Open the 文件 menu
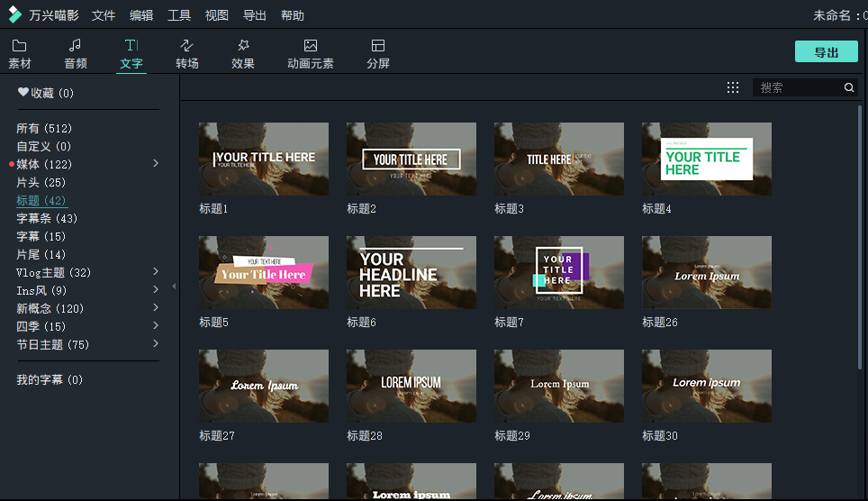The height and width of the screenshot is (501, 868). pos(104,15)
